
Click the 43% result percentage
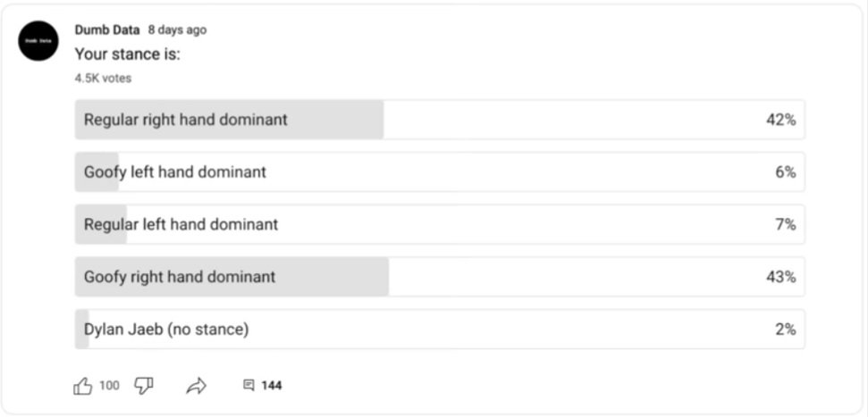tap(781, 277)
